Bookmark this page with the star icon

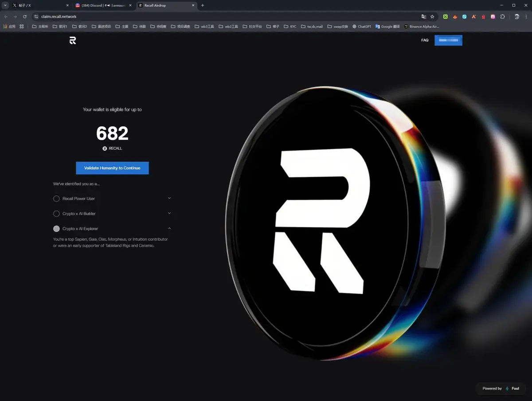point(432,16)
